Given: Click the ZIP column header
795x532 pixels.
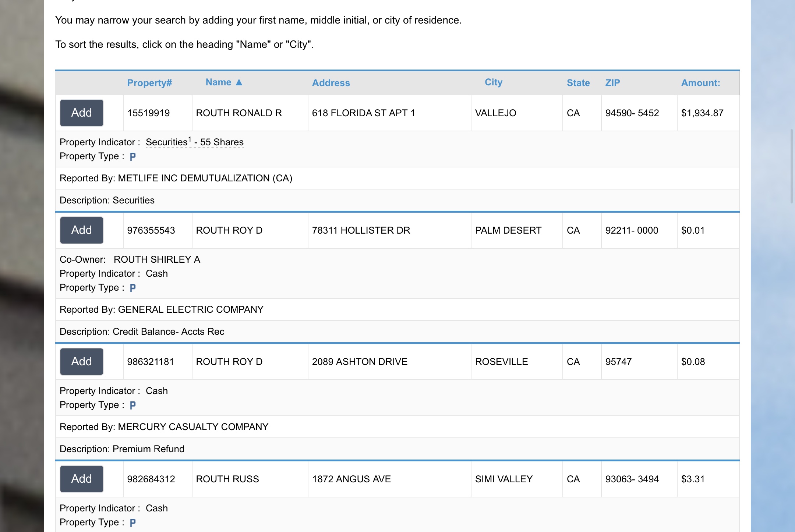Looking at the screenshot, I should pyautogui.click(x=612, y=83).
